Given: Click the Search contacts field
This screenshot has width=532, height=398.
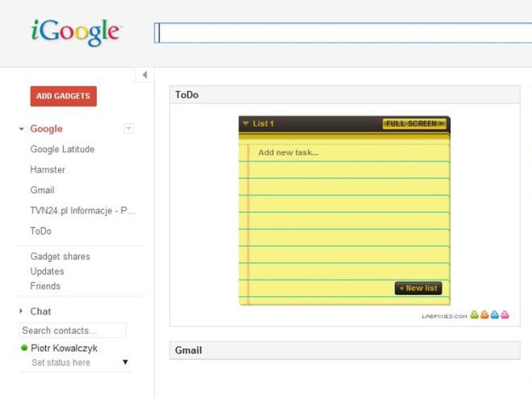Looking at the screenshot, I should click(73, 330).
